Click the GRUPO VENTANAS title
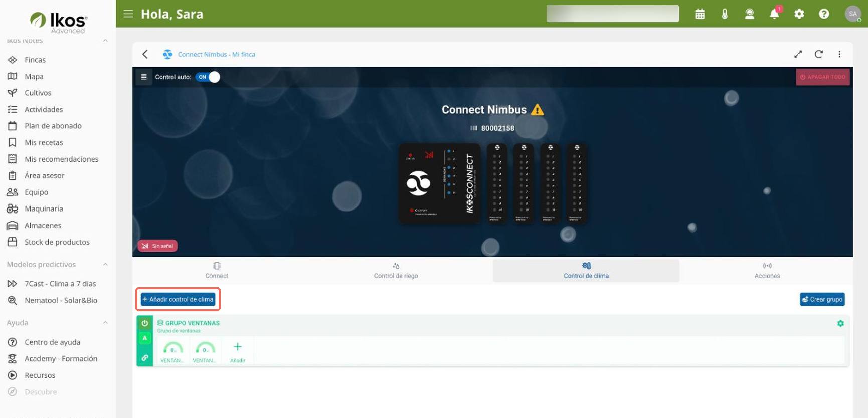This screenshot has height=418, width=868. (x=193, y=323)
